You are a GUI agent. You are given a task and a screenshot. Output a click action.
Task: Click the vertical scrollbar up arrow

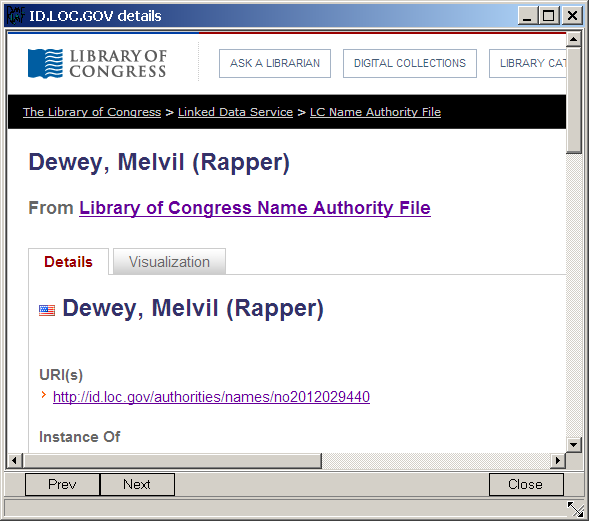click(574, 39)
